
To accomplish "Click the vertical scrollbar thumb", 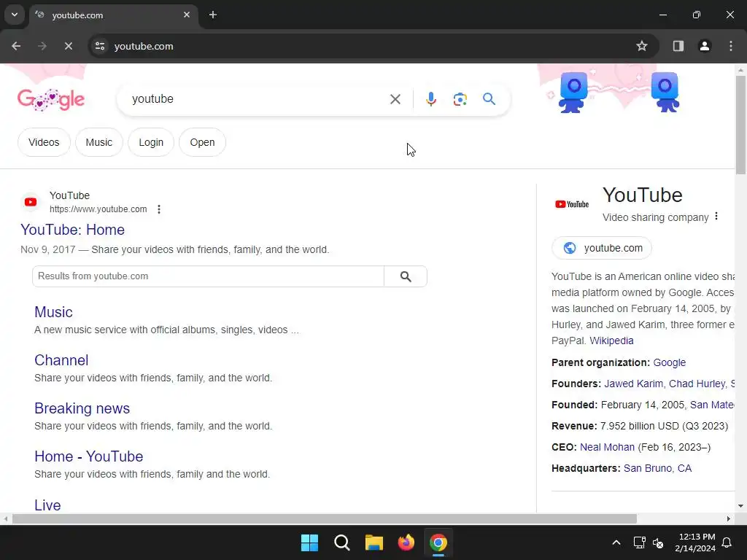I will pyautogui.click(x=741, y=125).
